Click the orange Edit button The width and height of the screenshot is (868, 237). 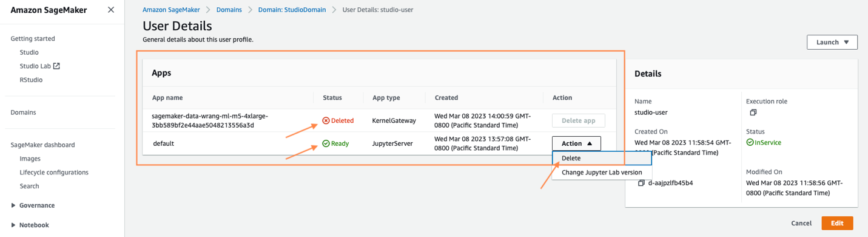837,223
